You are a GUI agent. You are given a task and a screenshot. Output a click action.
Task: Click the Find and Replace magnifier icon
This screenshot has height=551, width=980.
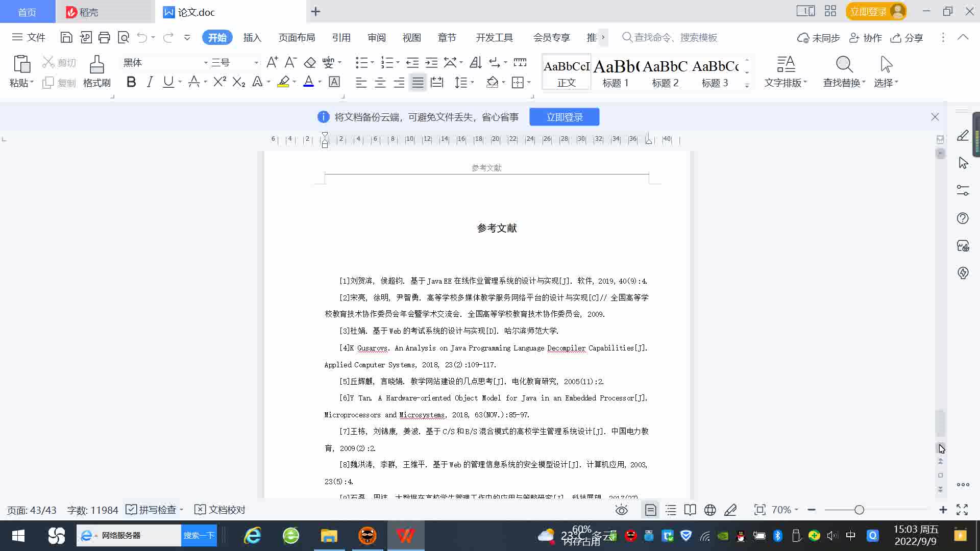[844, 65]
